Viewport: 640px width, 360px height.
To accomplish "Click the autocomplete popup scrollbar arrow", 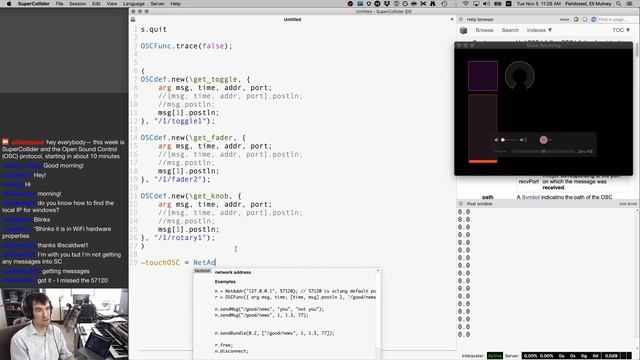I will point(378,271).
